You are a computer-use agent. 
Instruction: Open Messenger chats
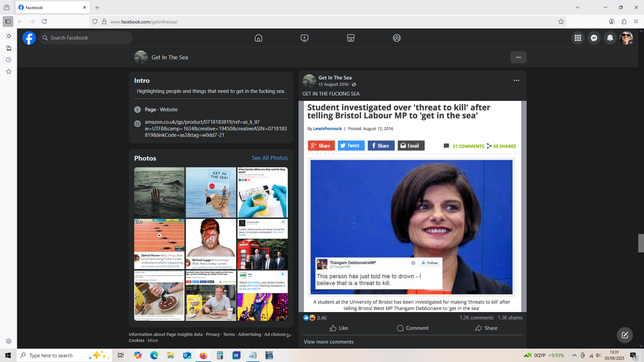tap(594, 38)
